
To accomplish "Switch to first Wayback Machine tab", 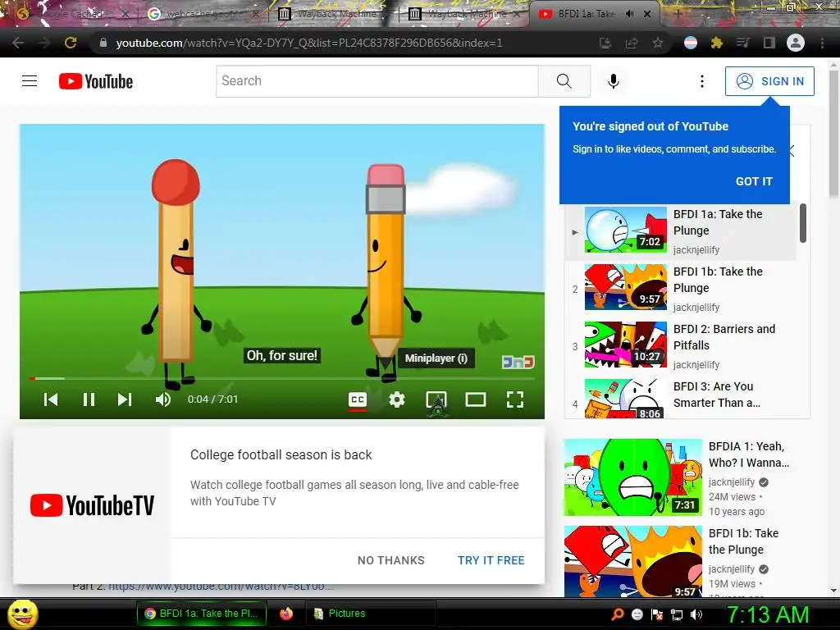I will click(333, 14).
